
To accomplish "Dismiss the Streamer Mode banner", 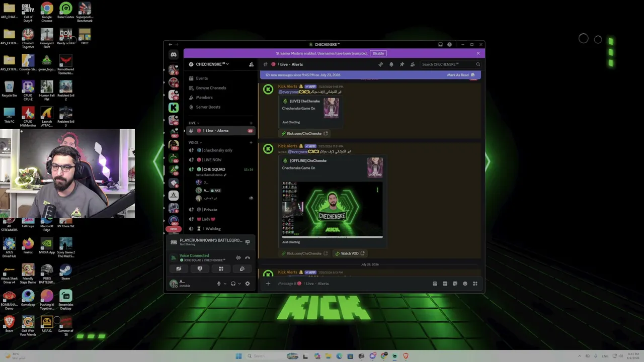I will pyautogui.click(x=478, y=53).
